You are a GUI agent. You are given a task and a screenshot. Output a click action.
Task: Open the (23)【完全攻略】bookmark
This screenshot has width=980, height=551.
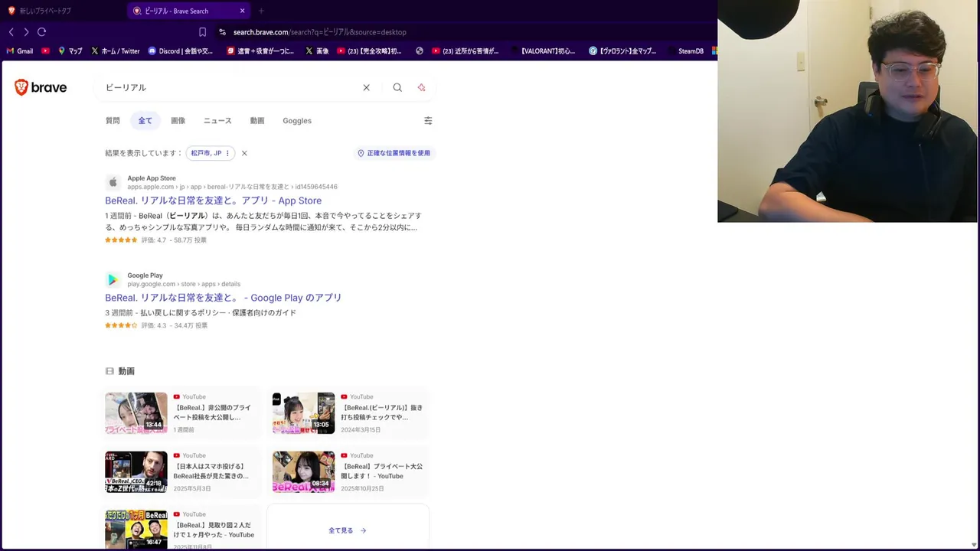coord(369,51)
